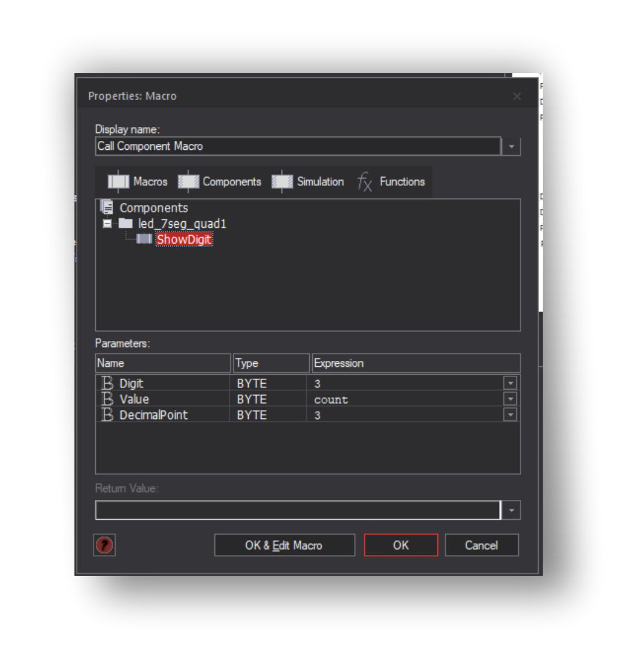Open the Return Value dropdown arrow
The image size is (644, 666).
(x=512, y=510)
